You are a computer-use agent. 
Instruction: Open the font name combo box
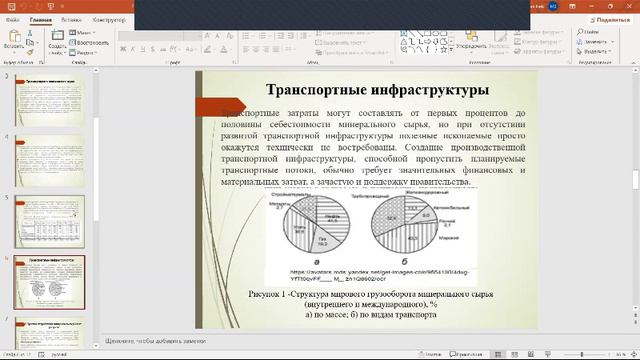[151, 36]
